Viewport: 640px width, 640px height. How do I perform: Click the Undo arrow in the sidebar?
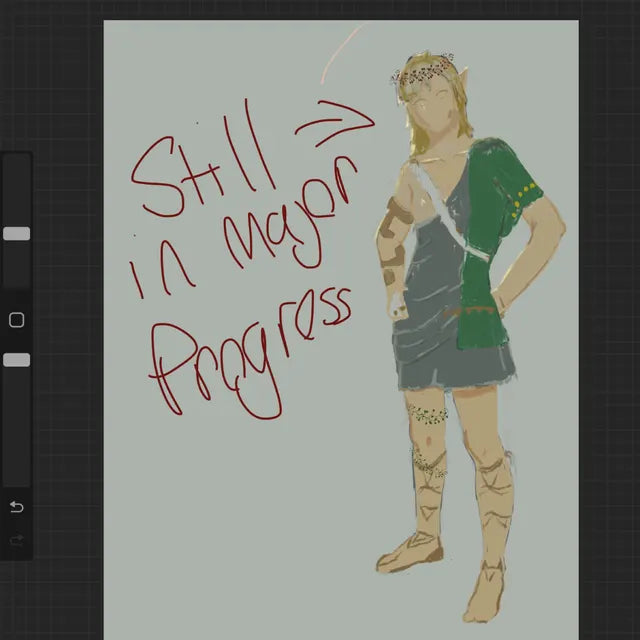16,507
